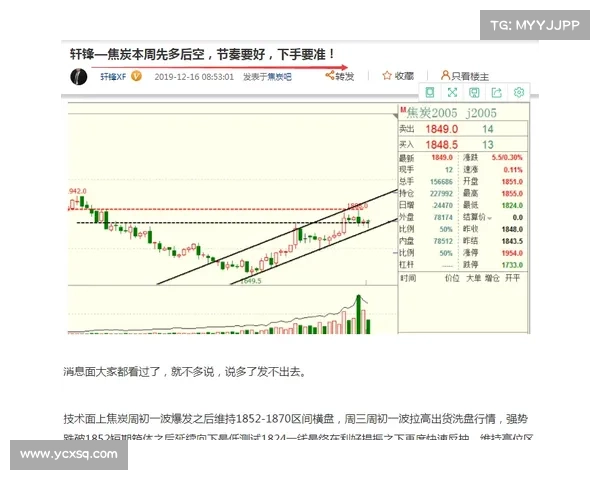This screenshot has width=600, height=480.
Task: Click the 最高 value 1855.0
Action: [513, 194]
